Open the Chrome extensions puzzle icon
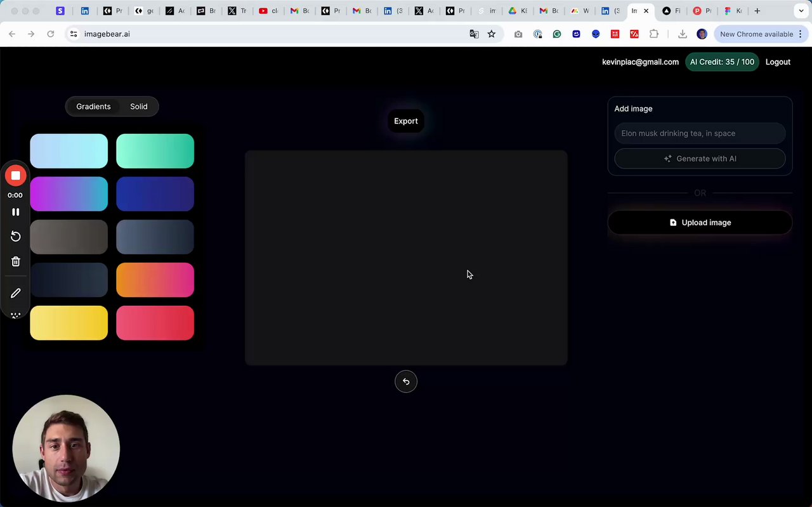Screen dimensions: 812x507 pyautogui.click(x=654, y=34)
